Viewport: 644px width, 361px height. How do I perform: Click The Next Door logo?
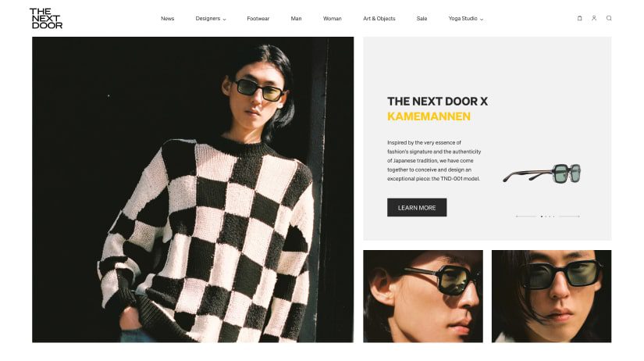coord(46,19)
